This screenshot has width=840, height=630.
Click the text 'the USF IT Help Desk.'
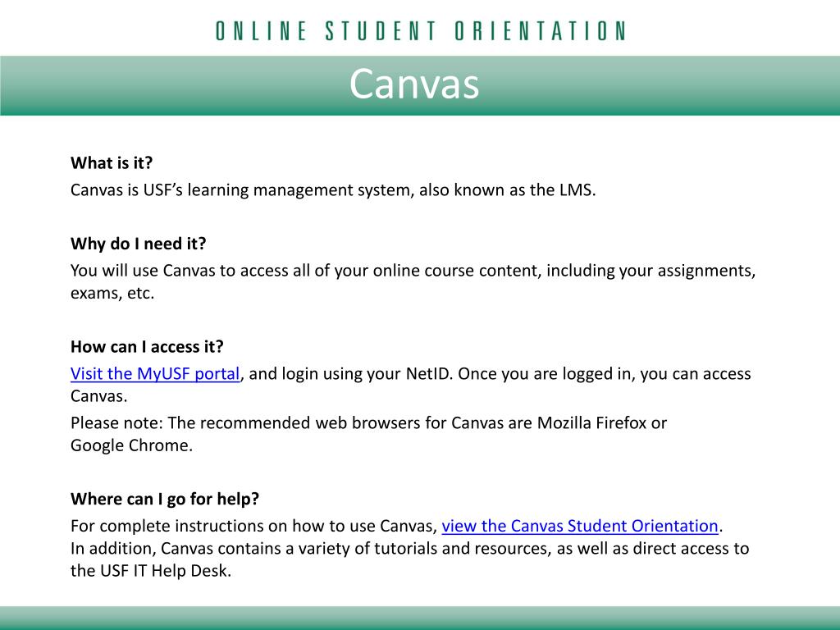click(151, 571)
